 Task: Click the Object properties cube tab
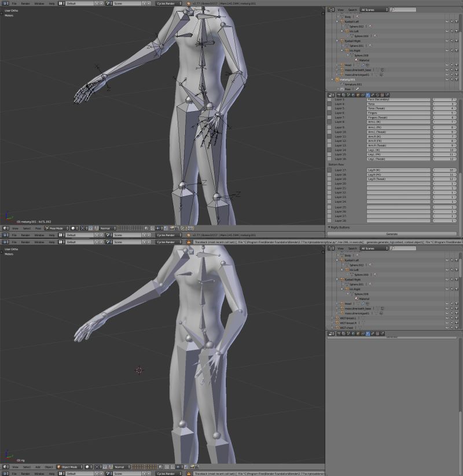point(358,94)
